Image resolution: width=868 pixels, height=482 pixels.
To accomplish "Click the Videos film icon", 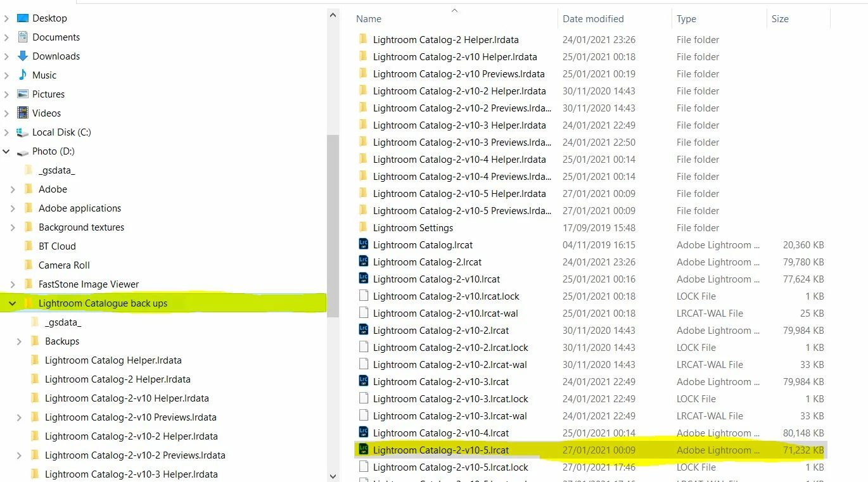I will point(23,113).
